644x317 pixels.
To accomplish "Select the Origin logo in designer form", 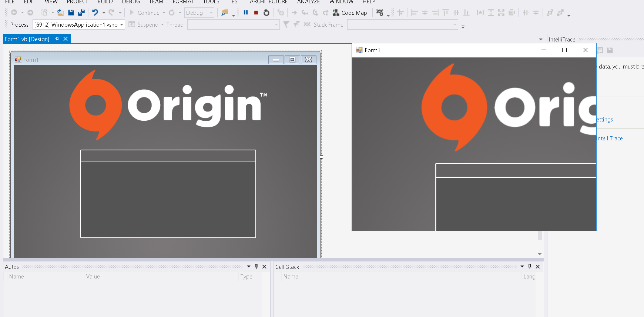I will click(168, 106).
